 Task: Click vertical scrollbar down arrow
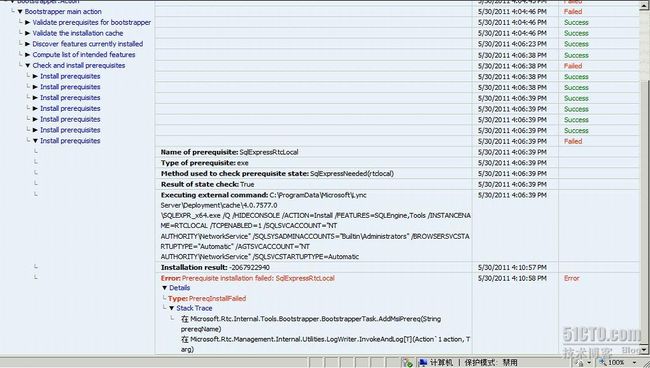coord(645,350)
